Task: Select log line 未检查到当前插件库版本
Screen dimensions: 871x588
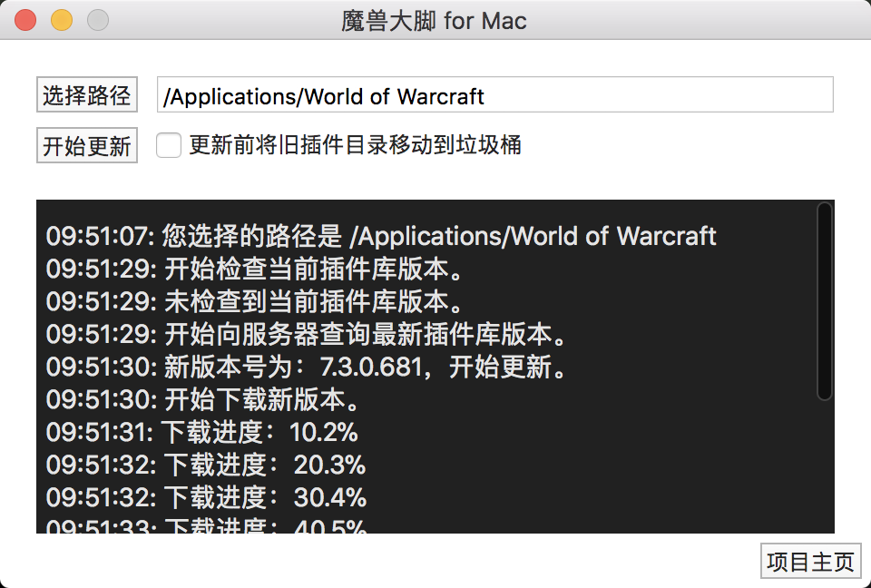Action: click(x=254, y=302)
